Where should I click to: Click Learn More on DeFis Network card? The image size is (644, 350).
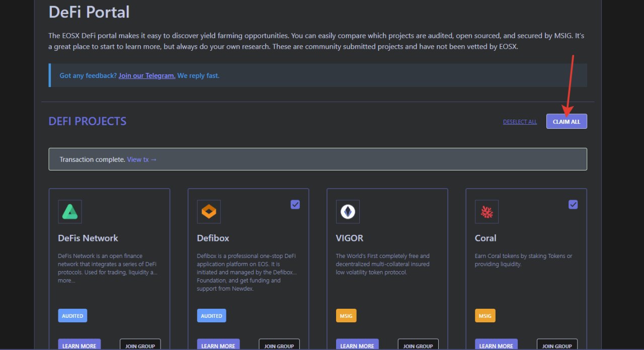[x=79, y=345]
